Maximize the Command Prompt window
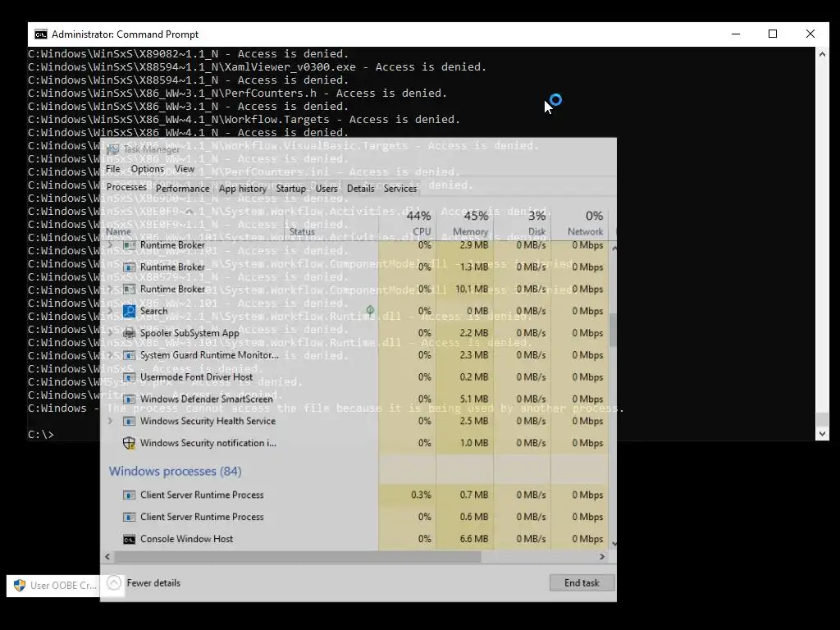 click(773, 34)
